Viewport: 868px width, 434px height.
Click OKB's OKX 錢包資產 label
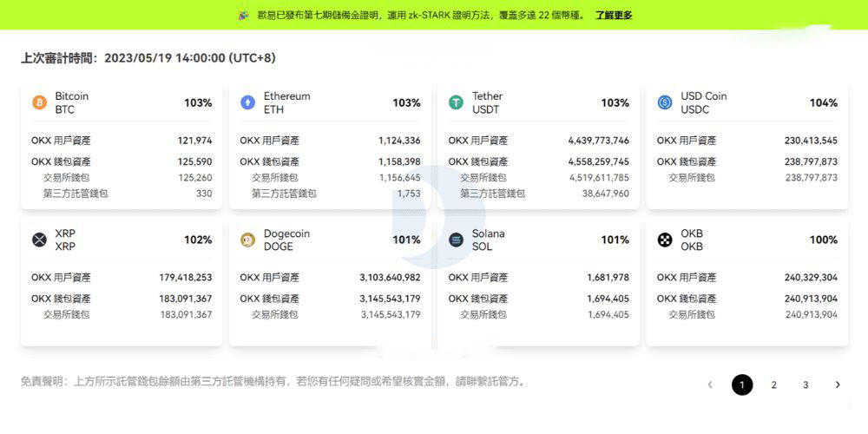coord(687,299)
